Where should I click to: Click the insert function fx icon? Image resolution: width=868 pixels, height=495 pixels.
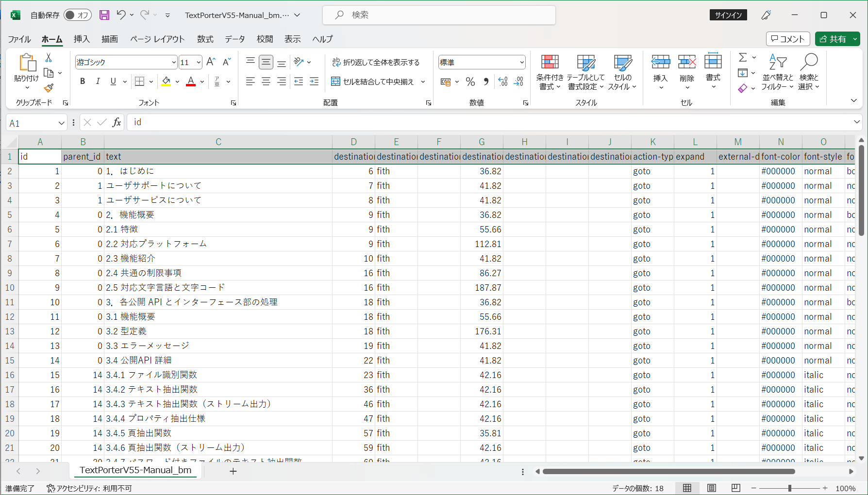click(x=117, y=122)
